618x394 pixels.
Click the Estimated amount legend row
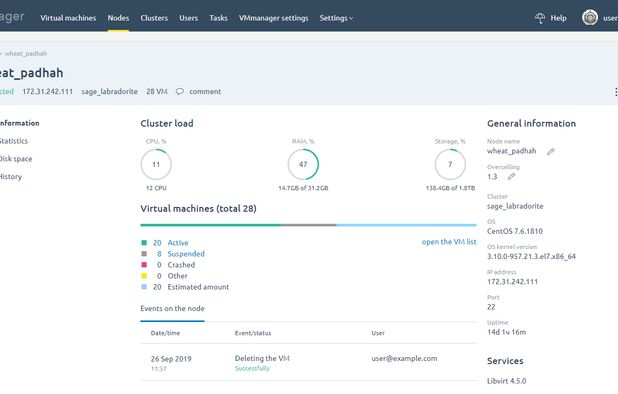185,287
